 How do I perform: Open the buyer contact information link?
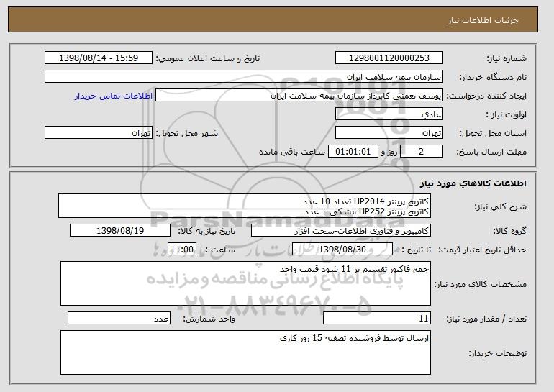click(114, 96)
